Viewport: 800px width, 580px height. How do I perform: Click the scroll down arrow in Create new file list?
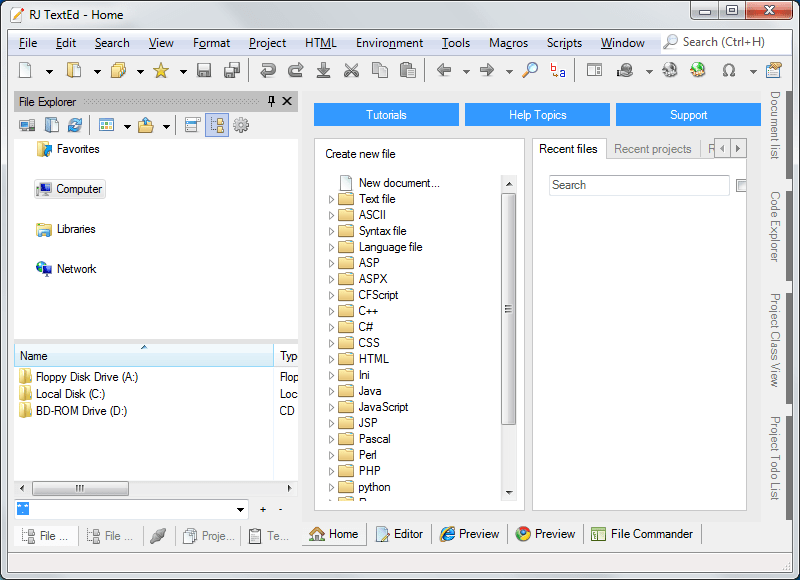[x=509, y=492]
